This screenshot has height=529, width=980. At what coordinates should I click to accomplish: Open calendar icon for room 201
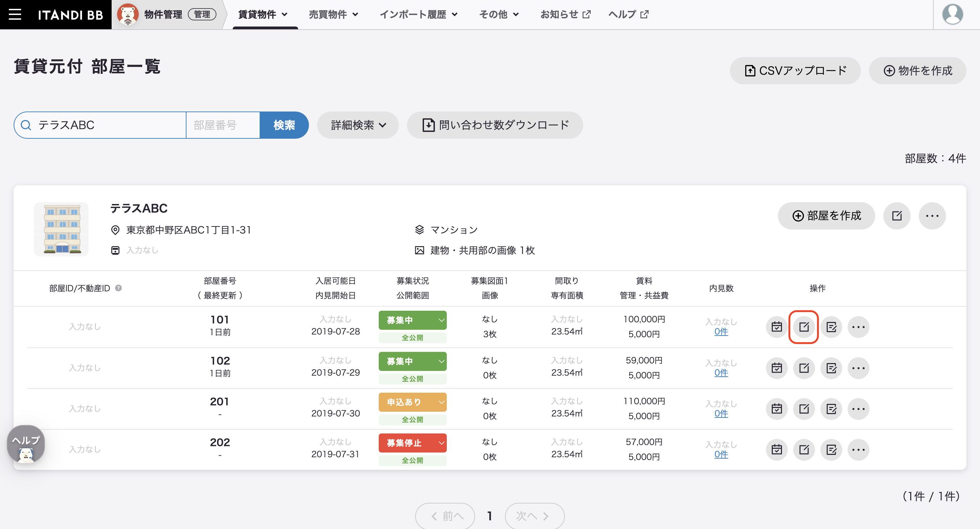777,409
